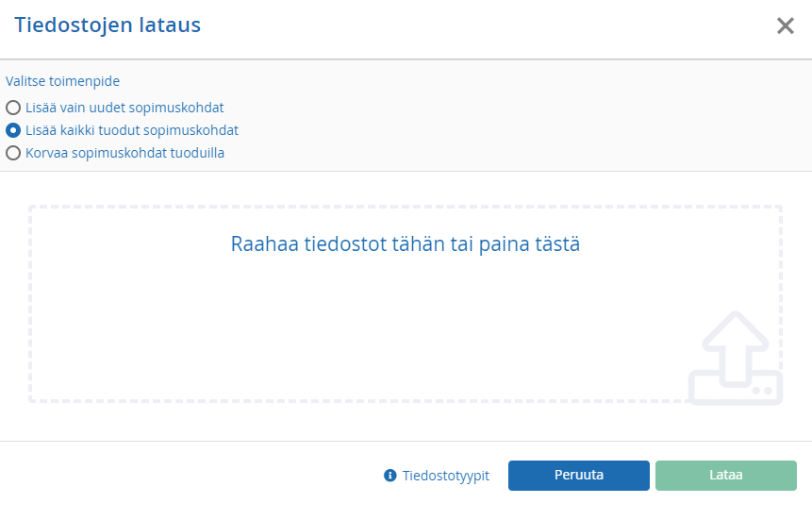Image resolution: width=812 pixels, height=520 pixels.
Task: Select the Lisää vain uudet sopimuskohdat radio button
Action: pyautogui.click(x=13, y=108)
